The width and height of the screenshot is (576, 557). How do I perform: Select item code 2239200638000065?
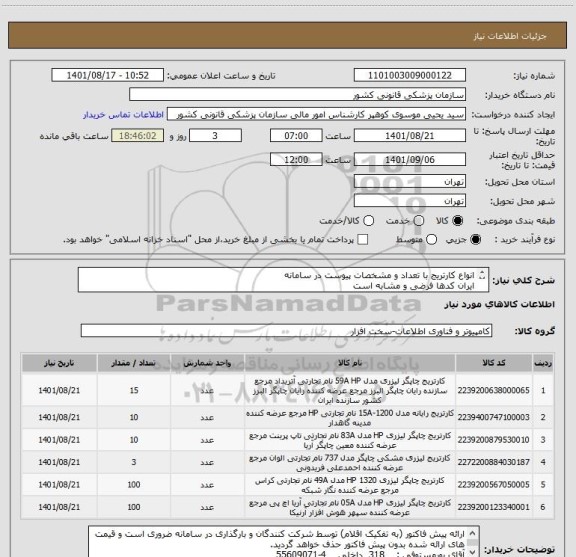pos(493,390)
